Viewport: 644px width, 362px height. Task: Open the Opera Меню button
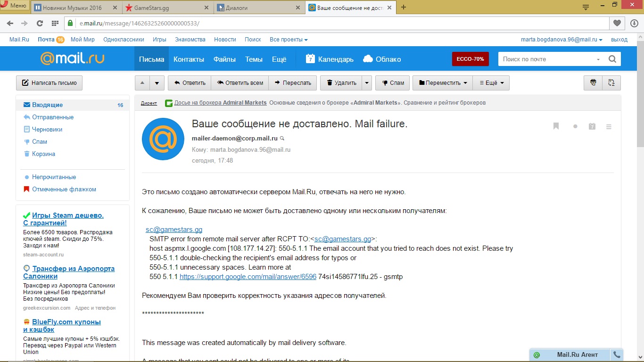pos(15,6)
